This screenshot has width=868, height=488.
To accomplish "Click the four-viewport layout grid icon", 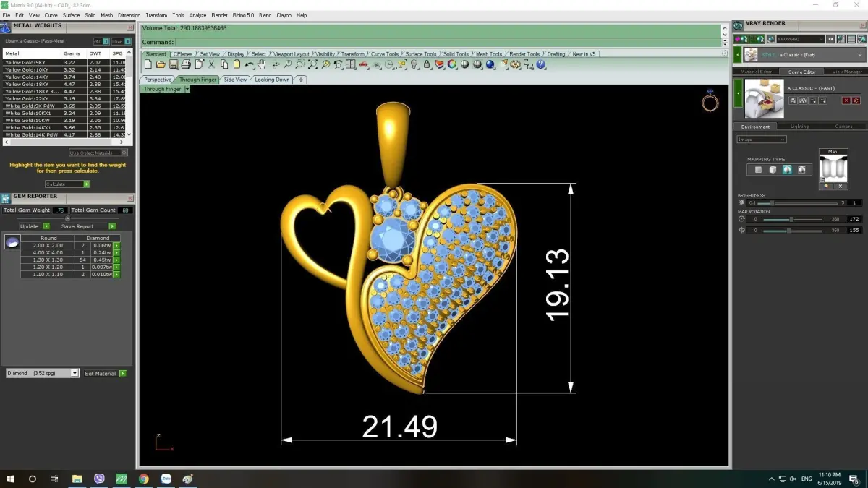I will (350, 65).
